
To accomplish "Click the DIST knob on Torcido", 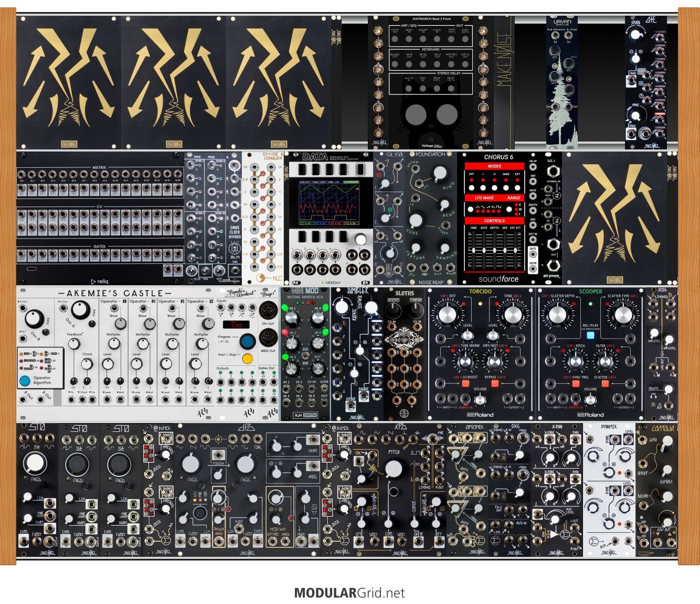I will 447,315.
